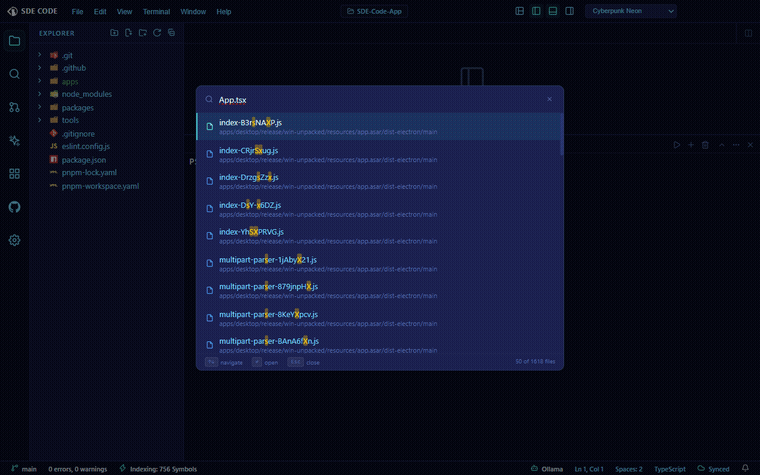The image size is (760, 475).
Task: Open the Source Control sidebar icon
Action: (15, 107)
